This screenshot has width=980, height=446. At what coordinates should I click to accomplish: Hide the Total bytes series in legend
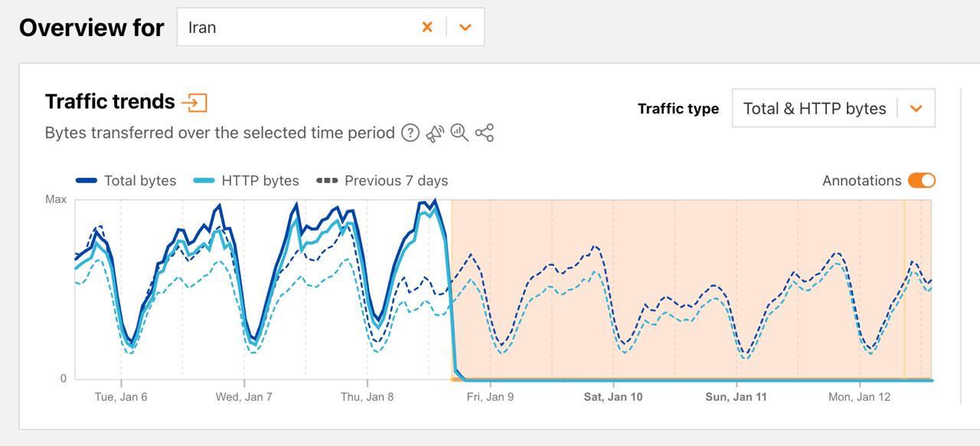pyautogui.click(x=126, y=181)
